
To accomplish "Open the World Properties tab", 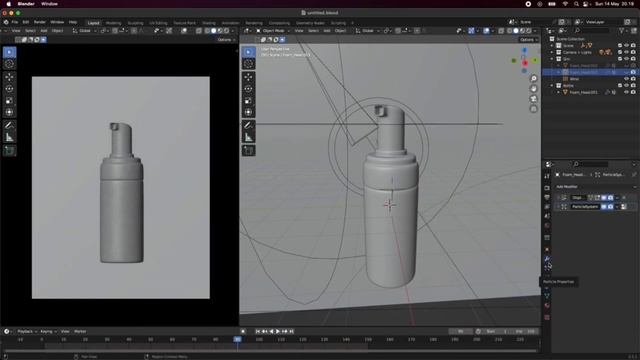I will [547, 226].
